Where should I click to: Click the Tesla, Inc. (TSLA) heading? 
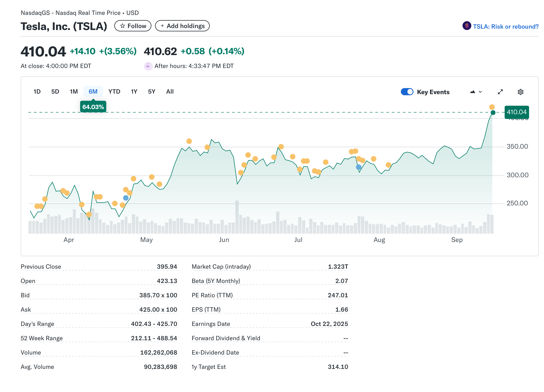[x=64, y=26]
